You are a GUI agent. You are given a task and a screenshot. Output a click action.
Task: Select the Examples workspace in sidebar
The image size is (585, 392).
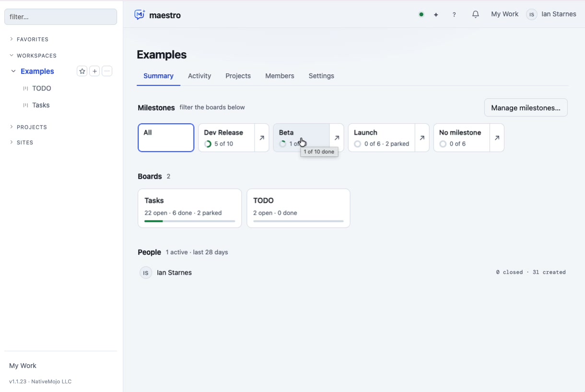(37, 71)
